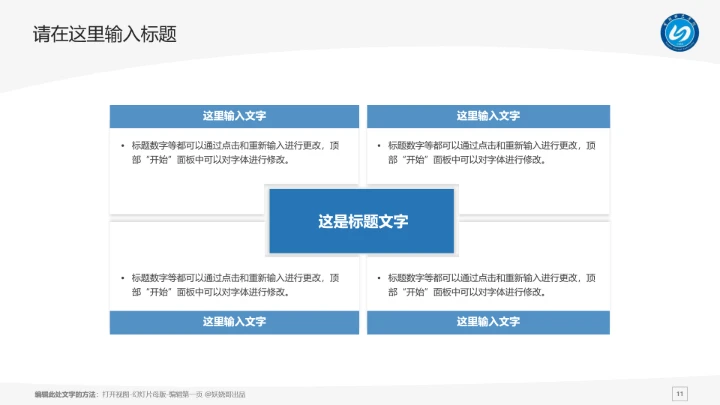Select the upper-left header '这里输入文字'
Image resolution: width=720 pixels, height=405 pixels.
pos(234,116)
